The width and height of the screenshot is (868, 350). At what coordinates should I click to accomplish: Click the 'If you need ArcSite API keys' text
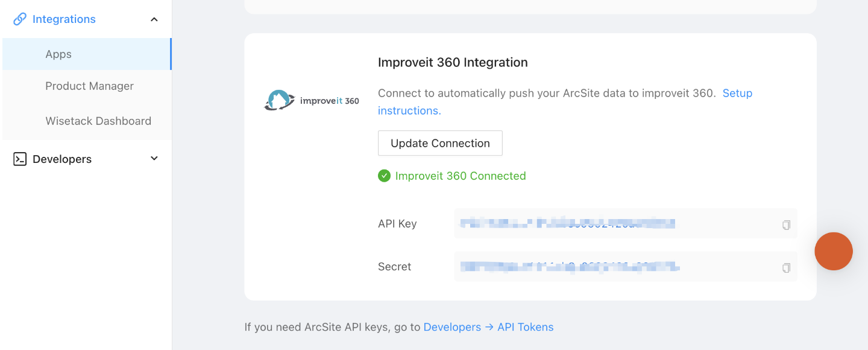click(332, 327)
